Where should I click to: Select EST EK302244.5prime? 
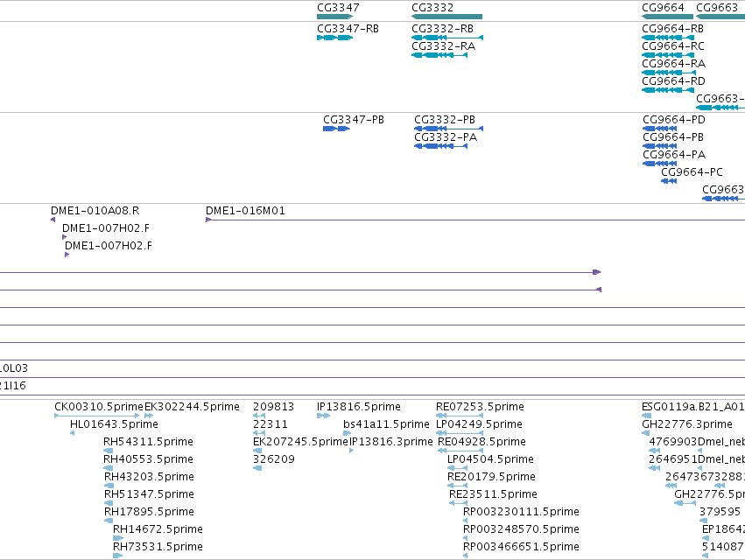(x=192, y=407)
